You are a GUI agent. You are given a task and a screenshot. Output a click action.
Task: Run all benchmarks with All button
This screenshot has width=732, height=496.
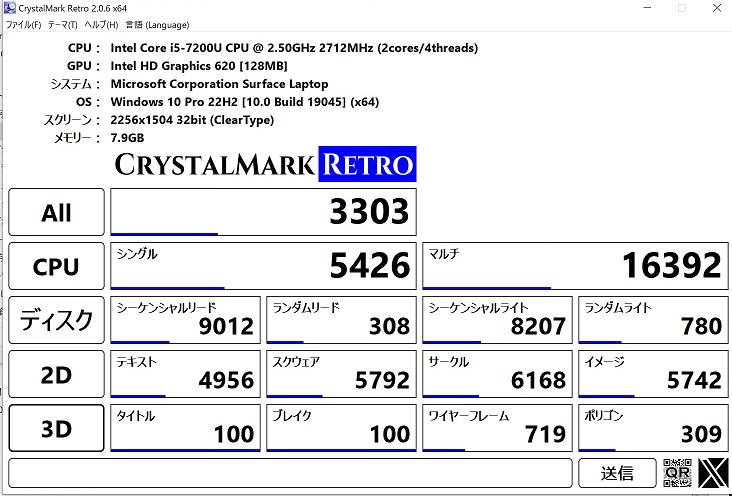click(56, 212)
